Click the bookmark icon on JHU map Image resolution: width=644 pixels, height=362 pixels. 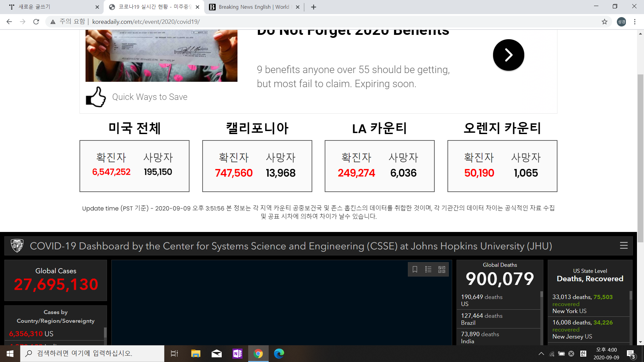[x=415, y=269]
